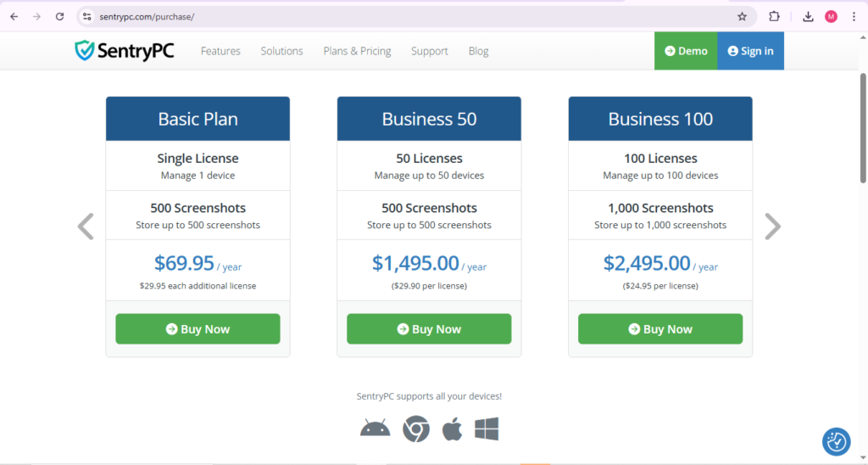Click the Business 50 header
This screenshot has width=868, height=465.
click(x=429, y=119)
